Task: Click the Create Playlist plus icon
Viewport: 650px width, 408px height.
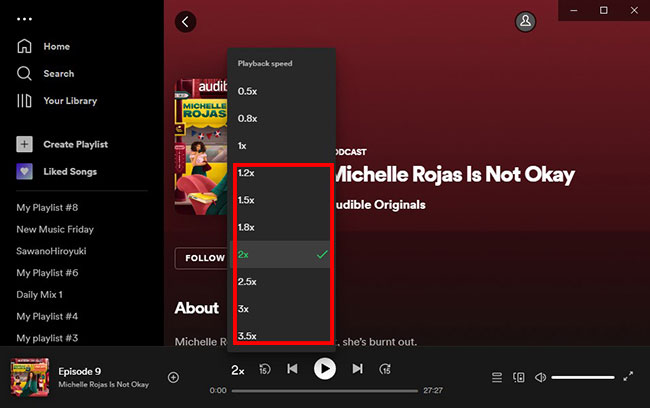Action: [24, 144]
